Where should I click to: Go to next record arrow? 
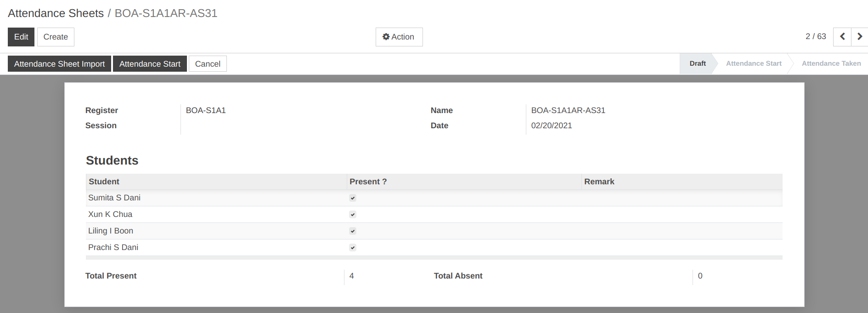click(860, 37)
